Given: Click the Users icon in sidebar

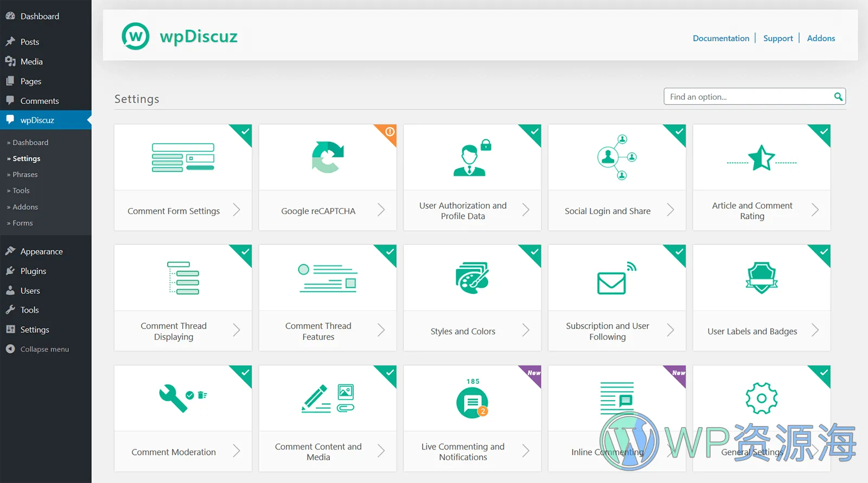Looking at the screenshot, I should point(10,291).
